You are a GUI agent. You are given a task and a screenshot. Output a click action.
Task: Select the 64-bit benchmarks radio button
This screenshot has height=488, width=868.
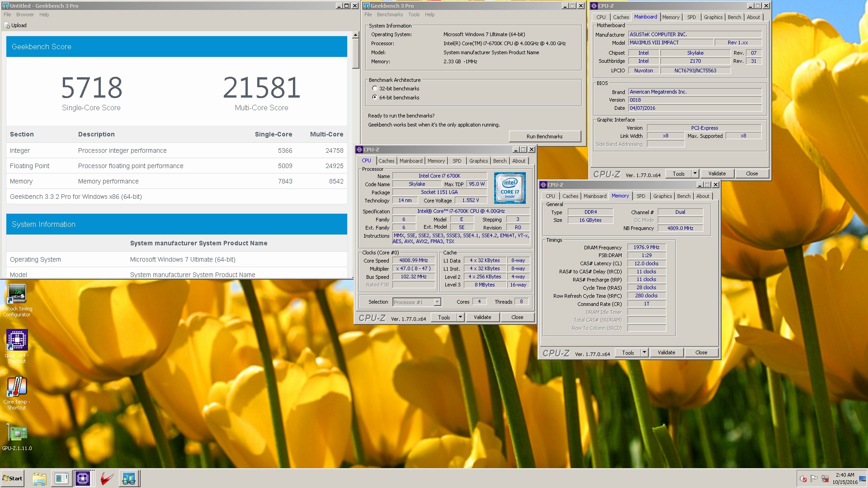coord(375,97)
